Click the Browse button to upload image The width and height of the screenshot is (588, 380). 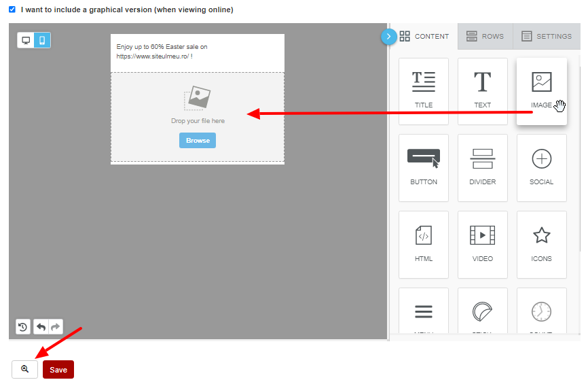198,141
